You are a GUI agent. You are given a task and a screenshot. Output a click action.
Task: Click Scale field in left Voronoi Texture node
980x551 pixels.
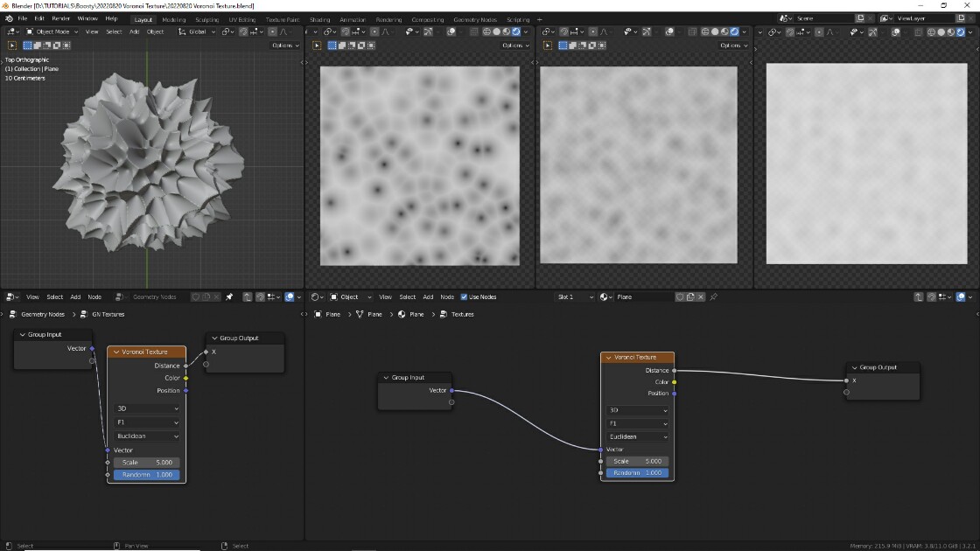(147, 463)
